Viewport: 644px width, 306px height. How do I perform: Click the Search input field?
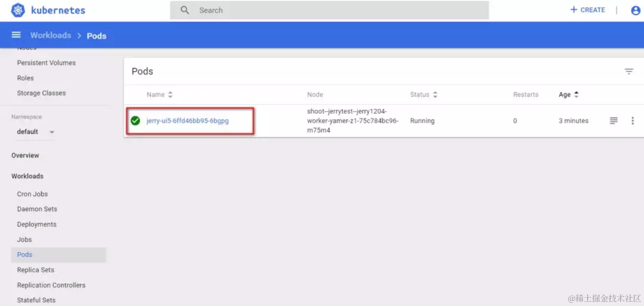coord(329,10)
